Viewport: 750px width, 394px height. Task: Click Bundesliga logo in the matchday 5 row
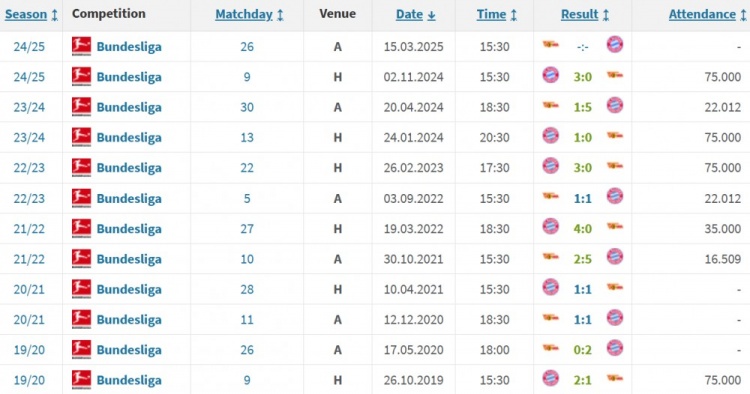pyautogui.click(x=81, y=198)
